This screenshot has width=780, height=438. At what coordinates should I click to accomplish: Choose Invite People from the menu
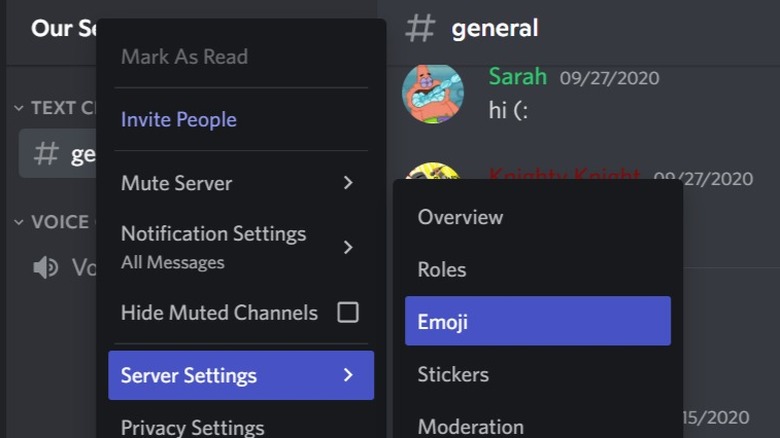pos(179,120)
